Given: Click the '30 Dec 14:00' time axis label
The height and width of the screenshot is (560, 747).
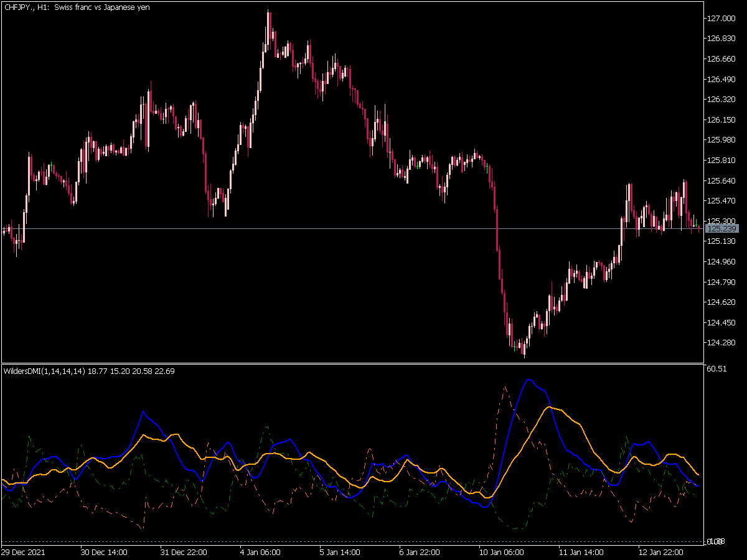Looking at the screenshot, I should pos(104,553).
